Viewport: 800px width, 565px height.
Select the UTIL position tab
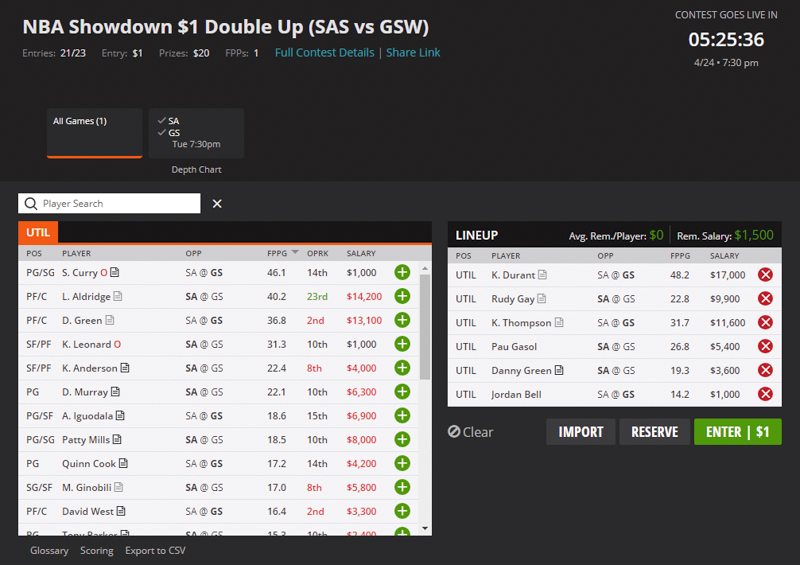pyautogui.click(x=38, y=233)
